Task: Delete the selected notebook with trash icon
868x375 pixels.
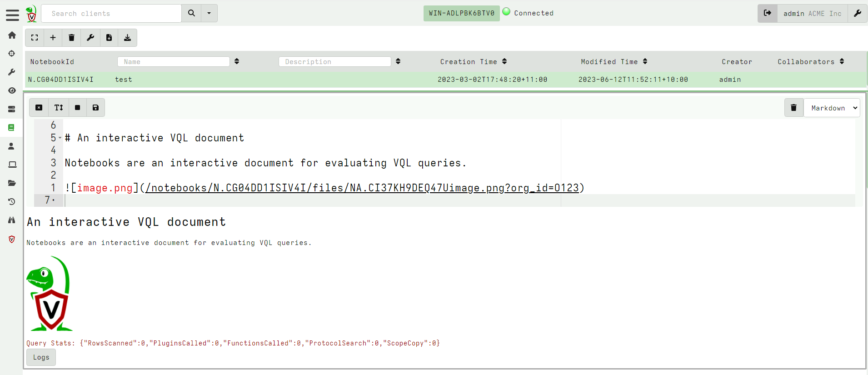Action: [x=71, y=38]
